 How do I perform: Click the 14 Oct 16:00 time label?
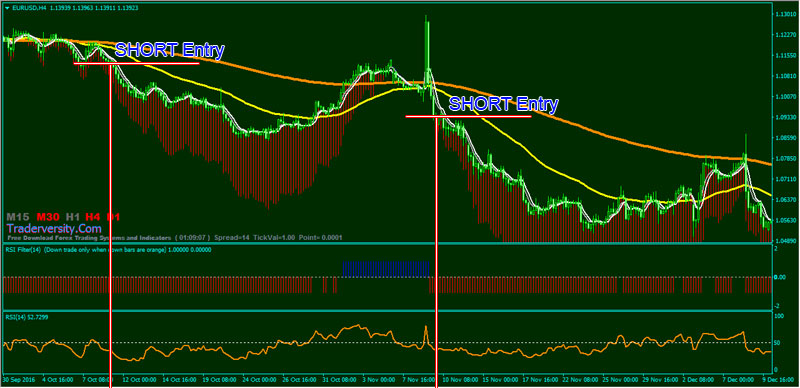pos(180,380)
